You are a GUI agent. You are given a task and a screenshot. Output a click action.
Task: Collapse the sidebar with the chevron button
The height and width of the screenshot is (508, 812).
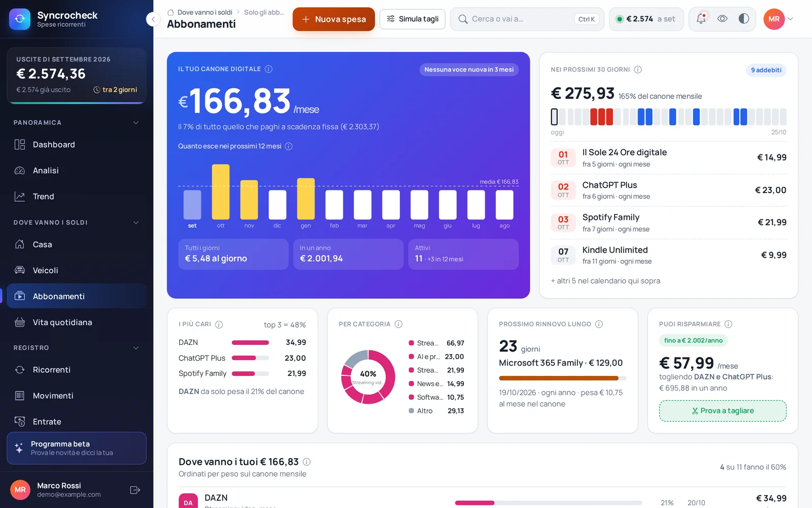tap(153, 19)
